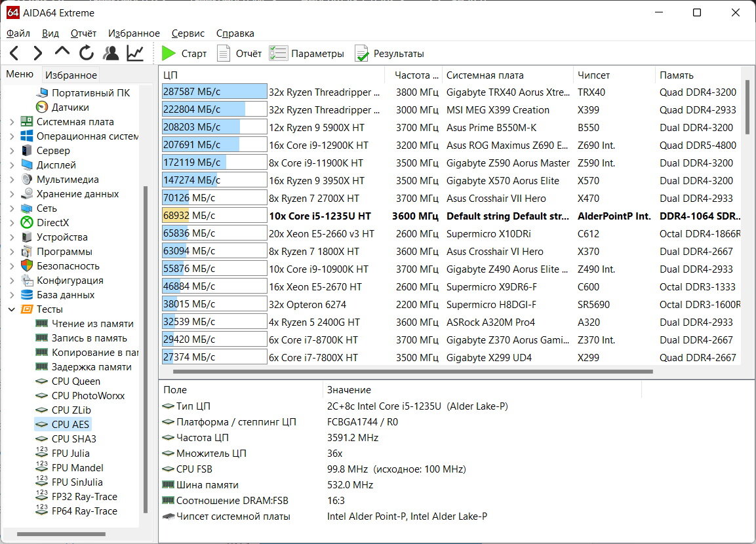Expand the Мультимедиа tree node

coord(12,180)
